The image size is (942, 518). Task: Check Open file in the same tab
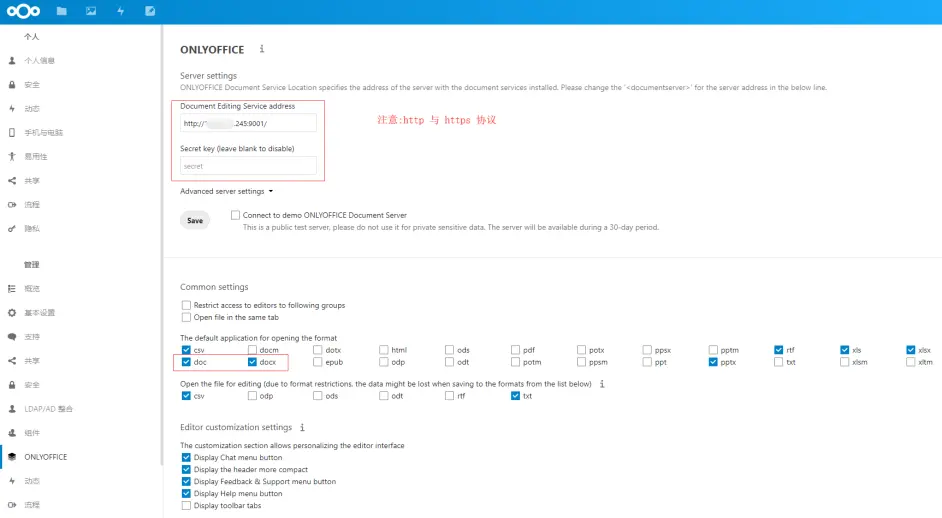(186, 317)
